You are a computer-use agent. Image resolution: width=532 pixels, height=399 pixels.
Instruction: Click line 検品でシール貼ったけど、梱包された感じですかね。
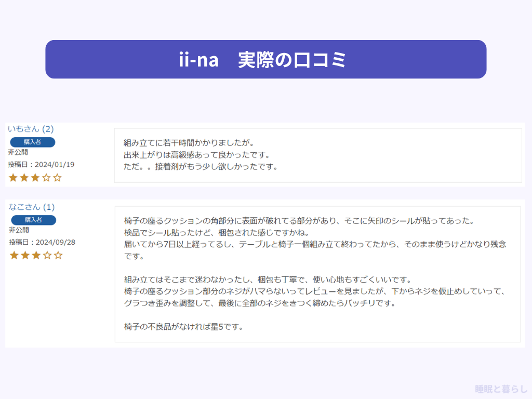[x=217, y=233]
